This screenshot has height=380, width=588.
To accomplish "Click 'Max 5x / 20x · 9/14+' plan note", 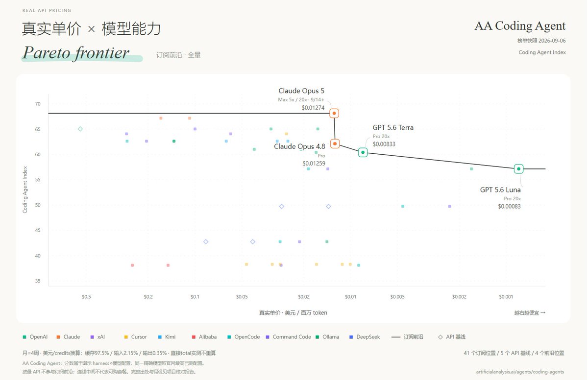I will 301,100.
